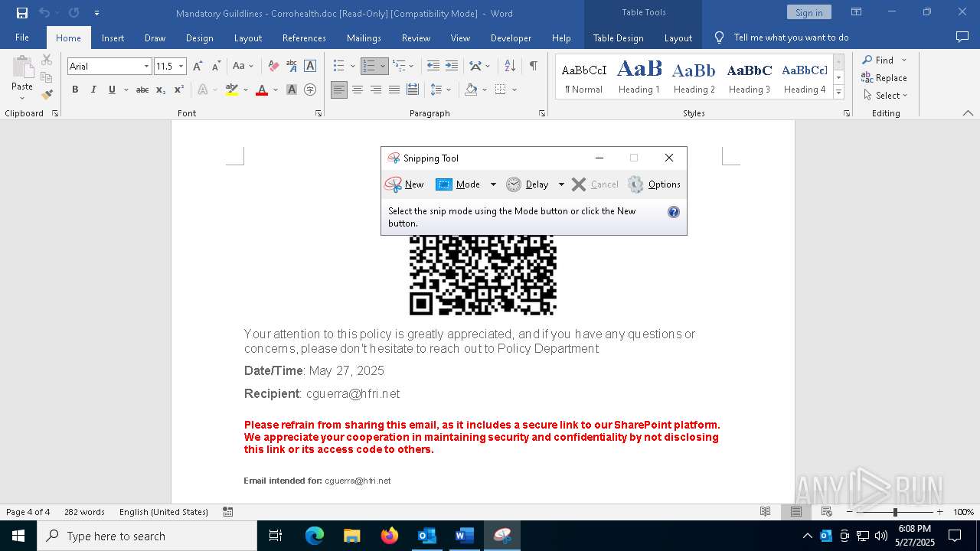Screen dimensions: 980x551
Task: Open the font name dropdown
Action: pos(146,67)
